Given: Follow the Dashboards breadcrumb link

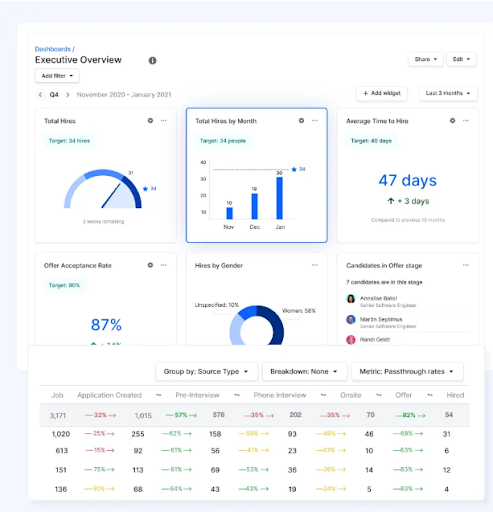Looking at the screenshot, I should [53, 49].
